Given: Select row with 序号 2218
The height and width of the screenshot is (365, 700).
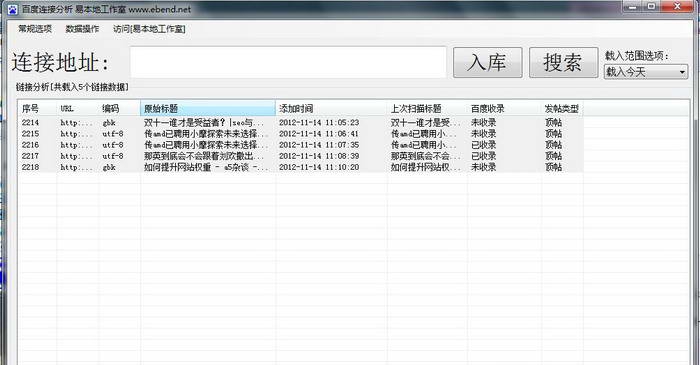Looking at the screenshot, I should (x=301, y=167).
